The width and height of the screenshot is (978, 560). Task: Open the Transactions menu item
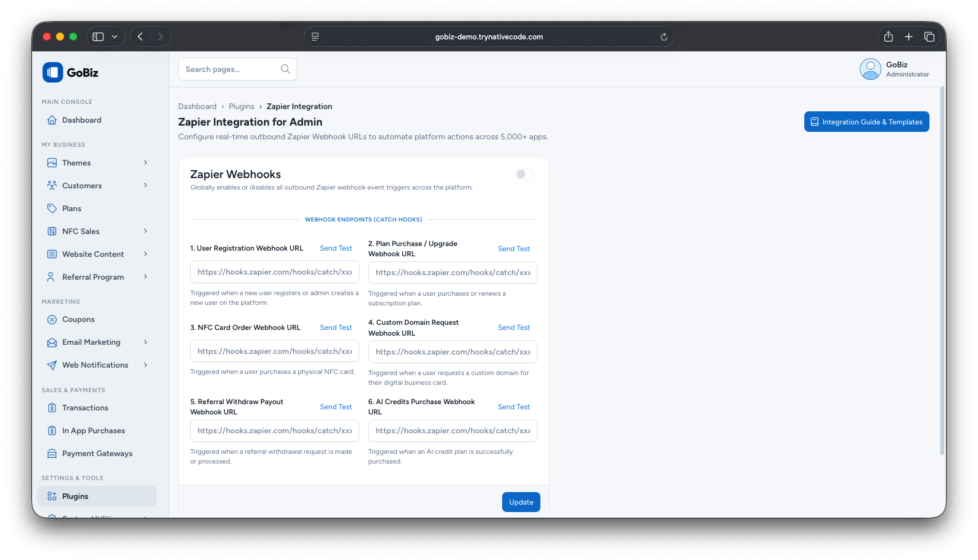pyautogui.click(x=97, y=408)
